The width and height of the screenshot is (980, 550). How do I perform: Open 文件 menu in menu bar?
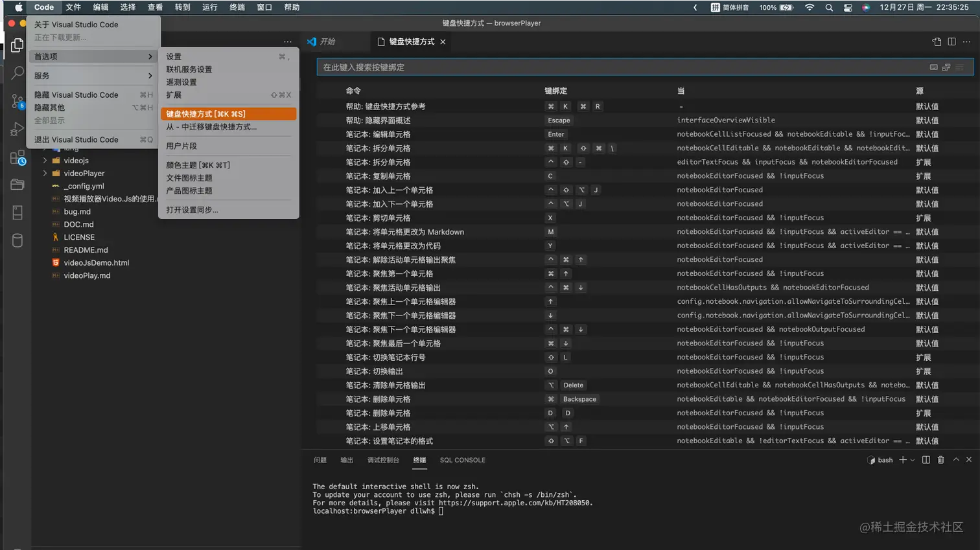pyautogui.click(x=73, y=8)
